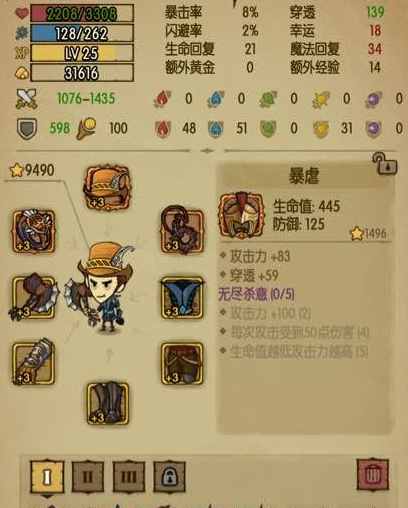Click the red health bar 2208/3308
Viewport: 408px width, 508px height.
click(x=82, y=13)
